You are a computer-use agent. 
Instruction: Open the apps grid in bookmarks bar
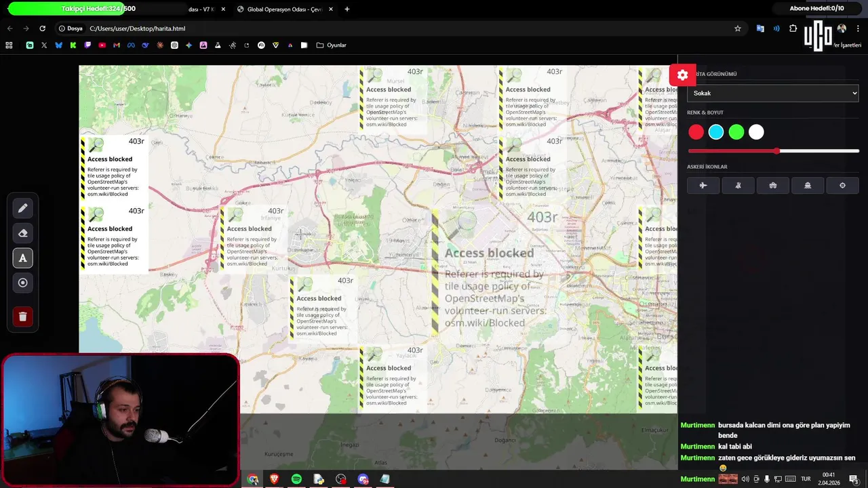coord(9,45)
